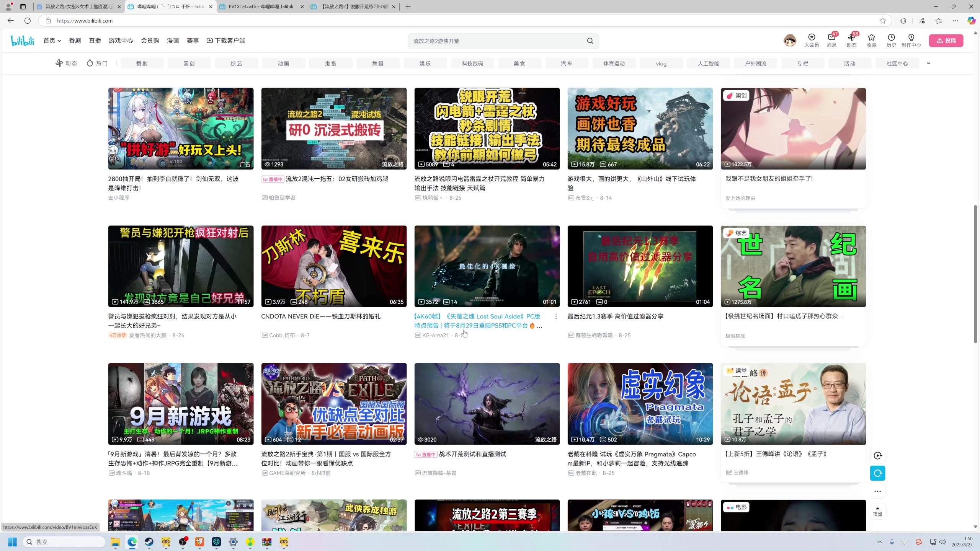
Task: Switch to 流放之路2女巫 browser tab
Action: tap(79, 7)
